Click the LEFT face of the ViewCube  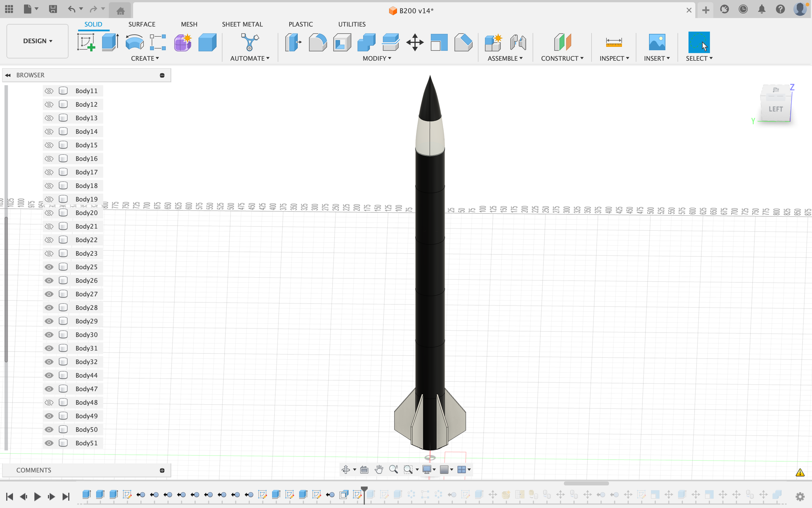[x=776, y=109]
